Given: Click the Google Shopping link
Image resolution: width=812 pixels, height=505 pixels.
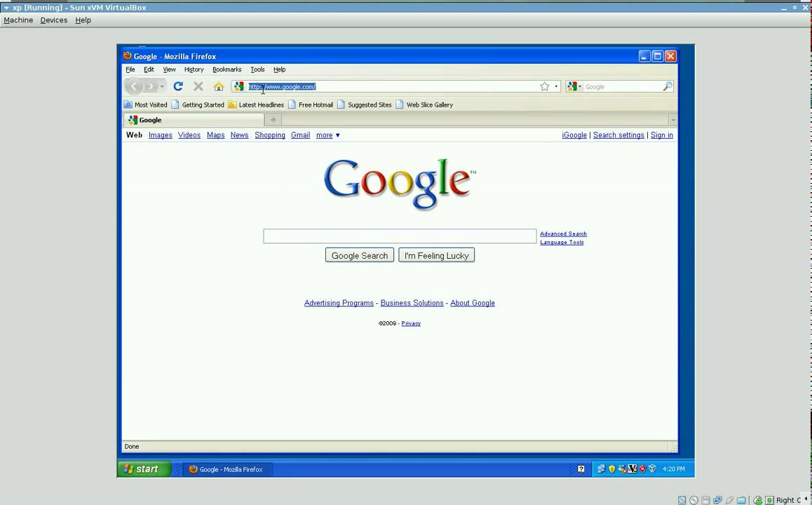Looking at the screenshot, I should tap(270, 135).
